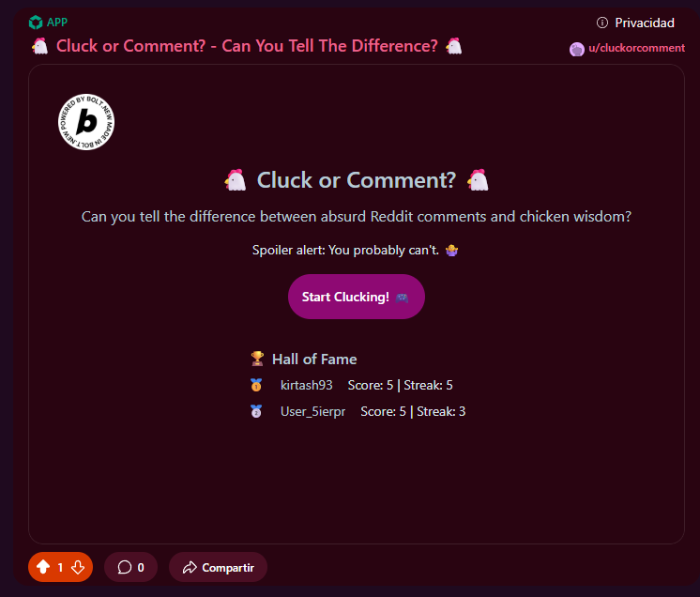Click the downvote arrow icon

pyautogui.click(x=78, y=567)
